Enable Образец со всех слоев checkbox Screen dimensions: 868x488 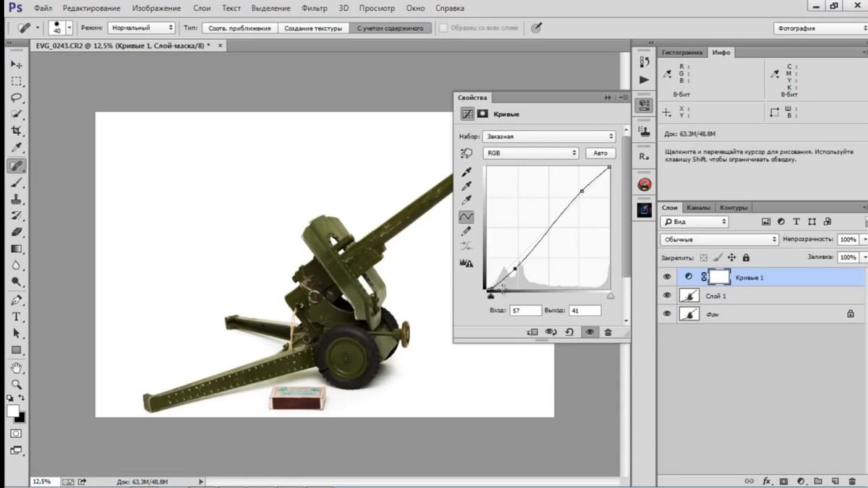pos(443,28)
